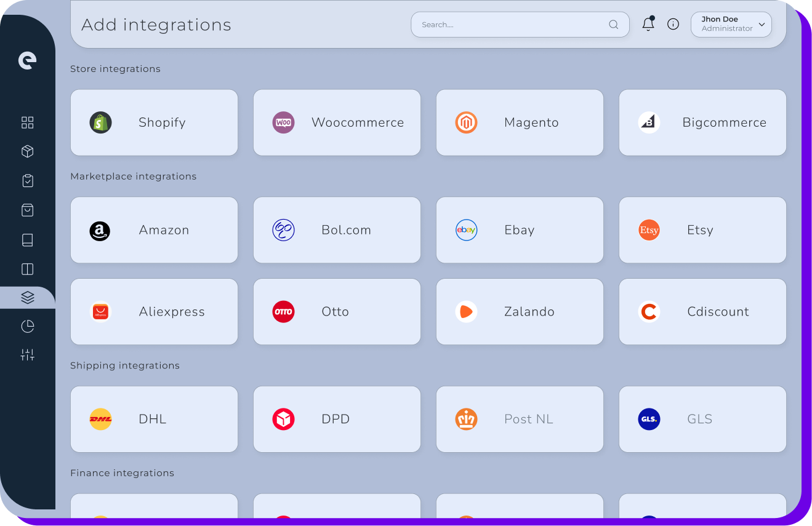Open the pie chart analytics icon
812x526 pixels.
pos(27,326)
